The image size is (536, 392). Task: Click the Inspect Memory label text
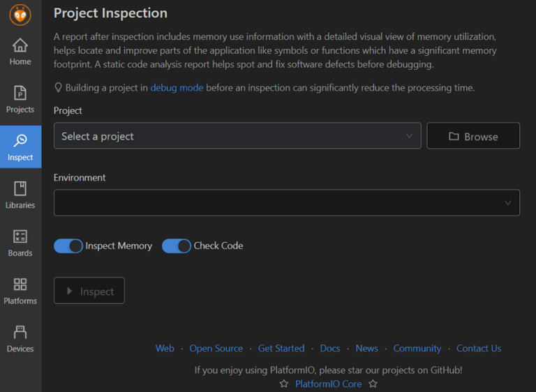(x=119, y=246)
